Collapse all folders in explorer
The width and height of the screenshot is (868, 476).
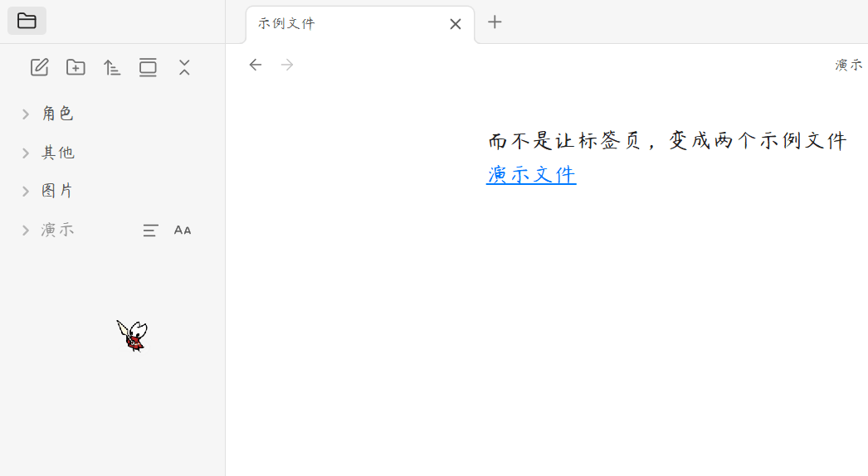[x=184, y=67]
